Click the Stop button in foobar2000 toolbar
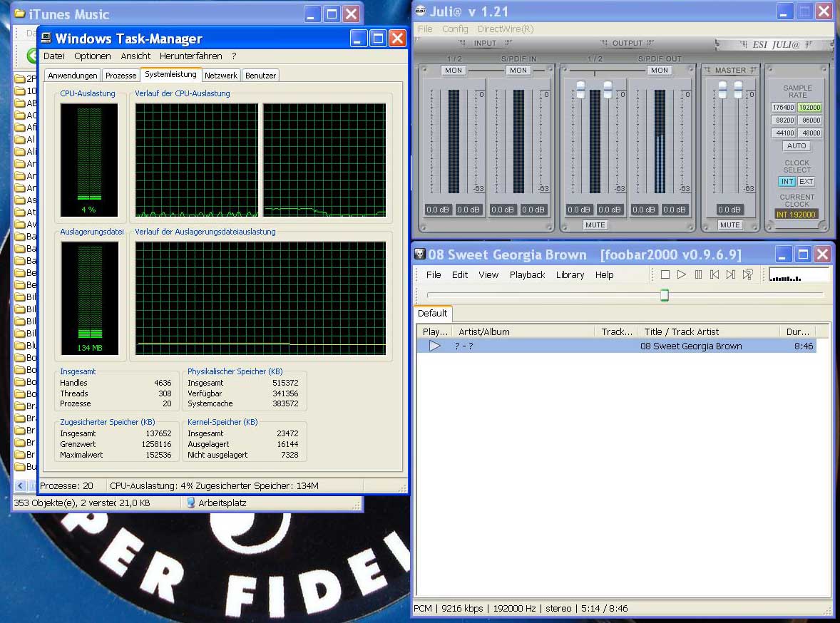The width and height of the screenshot is (840, 623). pos(665,275)
